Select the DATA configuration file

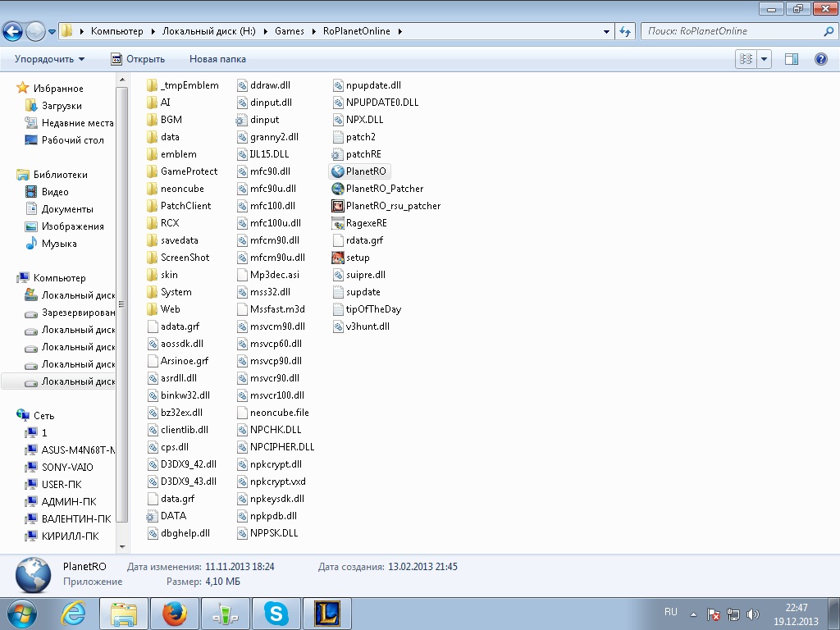pos(166,516)
